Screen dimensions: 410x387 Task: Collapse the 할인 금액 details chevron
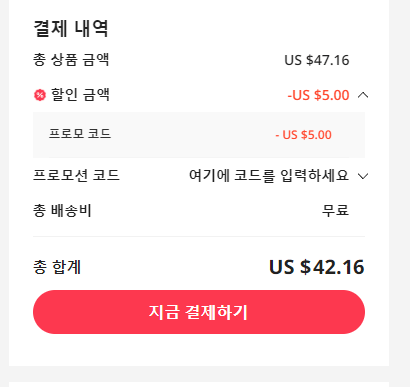pyautogui.click(x=363, y=95)
